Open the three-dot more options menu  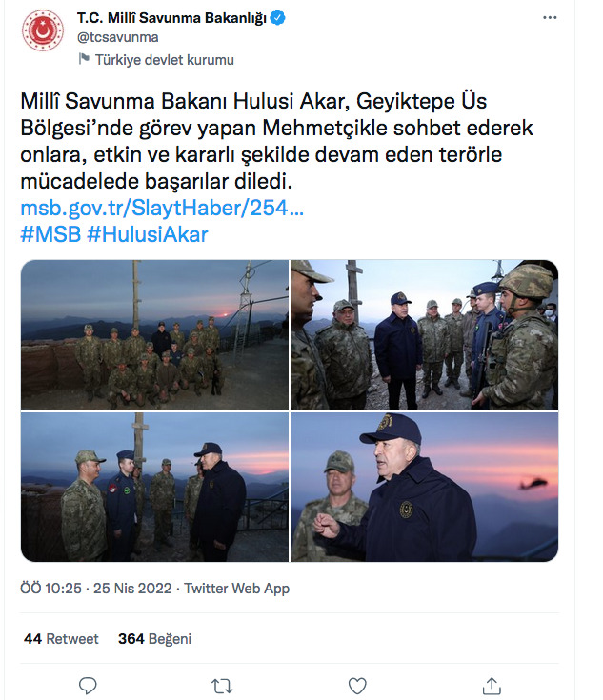[x=550, y=17]
